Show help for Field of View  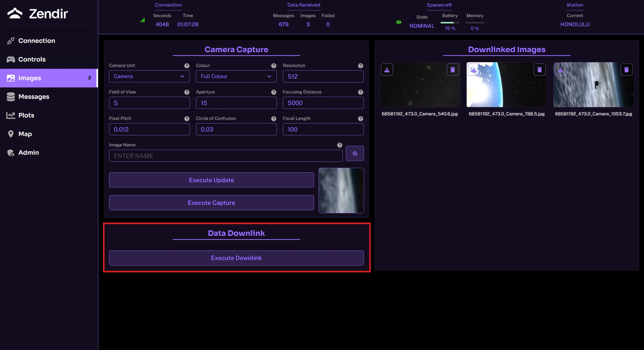coord(187,92)
